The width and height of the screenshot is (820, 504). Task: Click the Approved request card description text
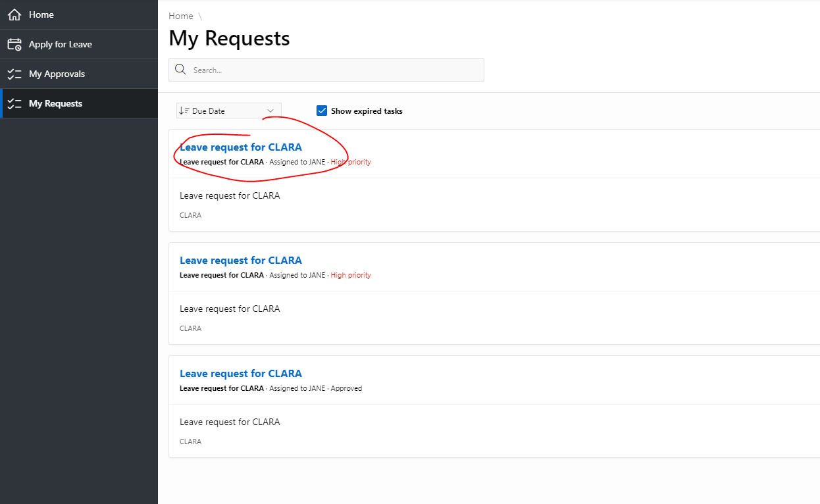[230, 422]
